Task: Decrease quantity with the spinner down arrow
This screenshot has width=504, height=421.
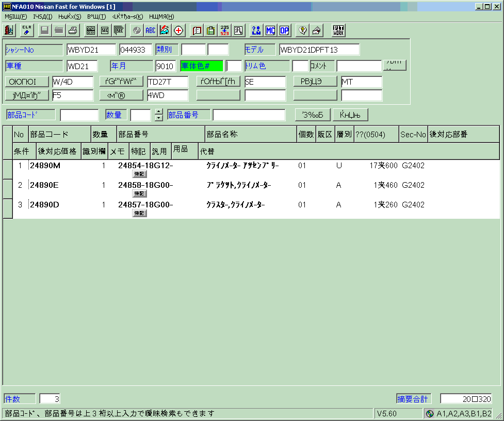Action: (159, 118)
